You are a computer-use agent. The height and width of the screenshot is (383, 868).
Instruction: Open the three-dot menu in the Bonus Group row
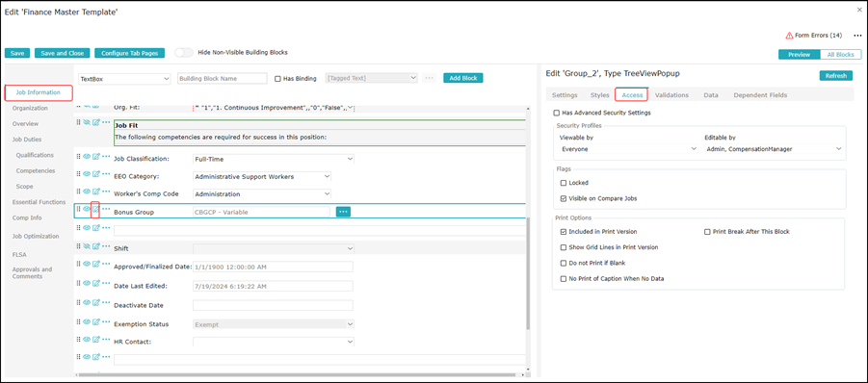(x=106, y=210)
